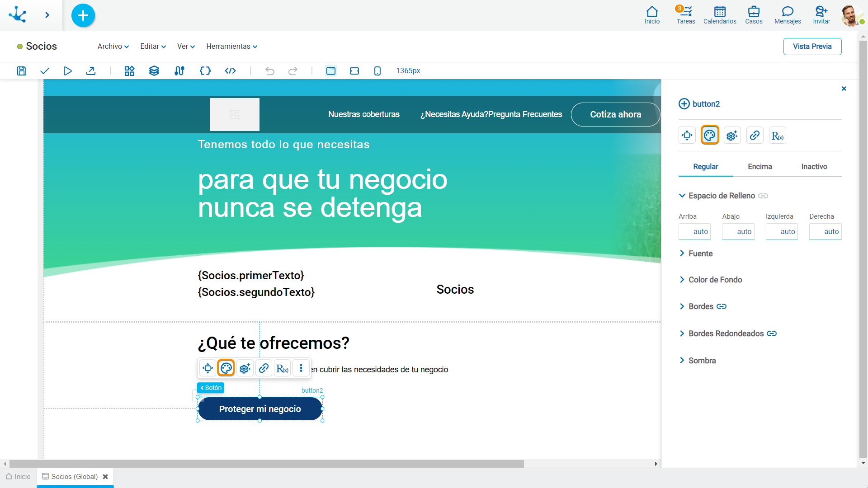This screenshot has width=868, height=488.
Task: Click the styles sliders icon
Action: click(x=179, y=71)
